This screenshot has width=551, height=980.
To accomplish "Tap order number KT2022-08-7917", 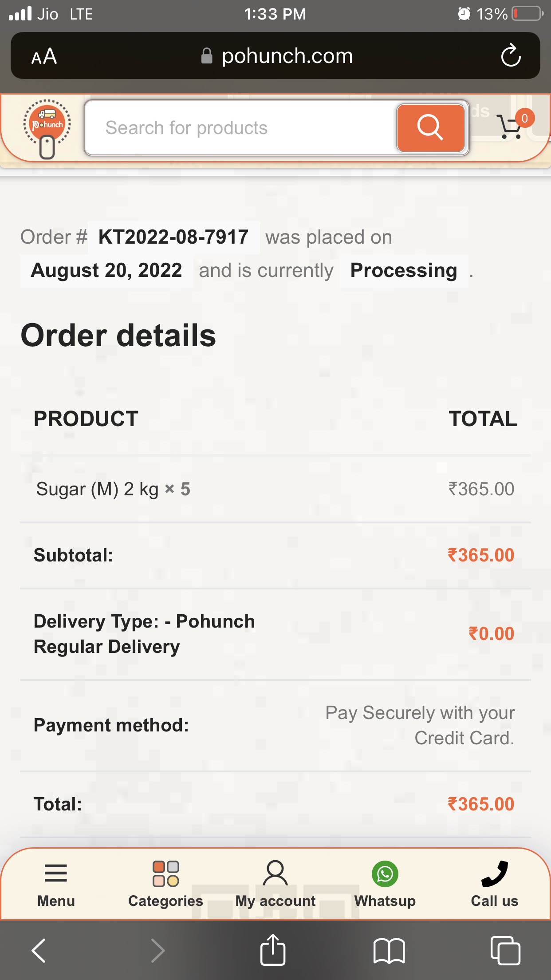I will [173, 237].
